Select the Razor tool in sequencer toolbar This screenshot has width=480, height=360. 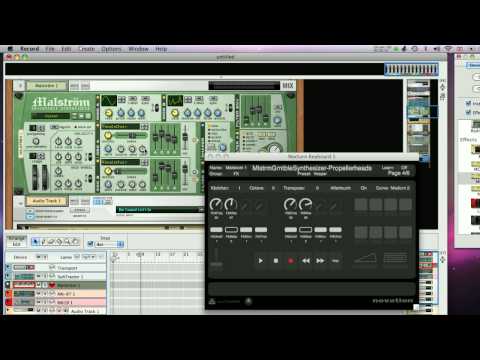coord(59,242)
